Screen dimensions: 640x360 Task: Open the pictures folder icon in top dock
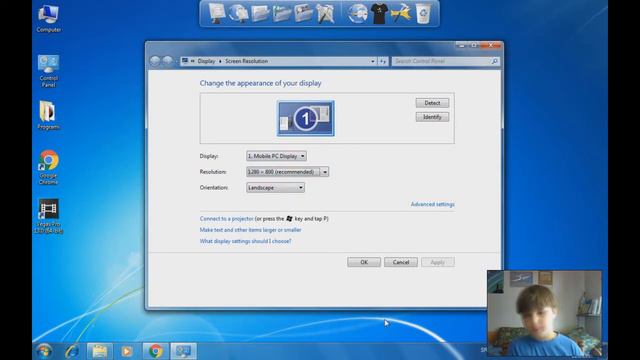coord(303,13)
